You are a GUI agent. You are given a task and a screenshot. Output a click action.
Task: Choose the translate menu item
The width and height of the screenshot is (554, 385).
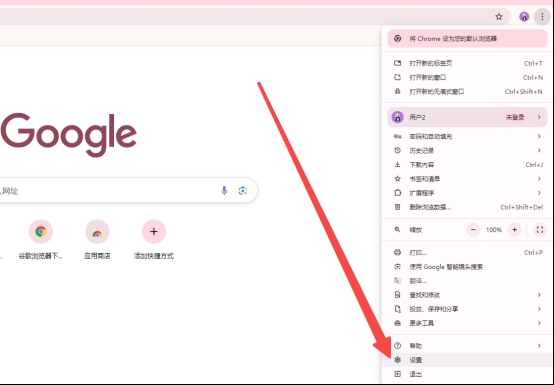(x=467, y=281)
